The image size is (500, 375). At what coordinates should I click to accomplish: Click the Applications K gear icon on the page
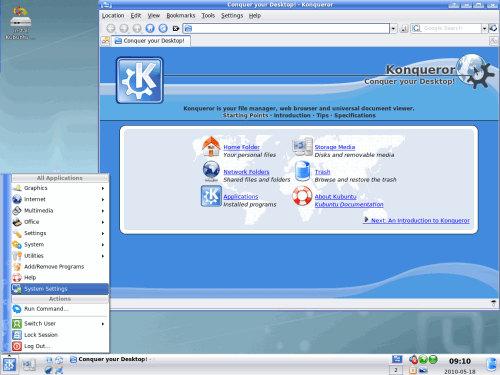click(211, 196)
